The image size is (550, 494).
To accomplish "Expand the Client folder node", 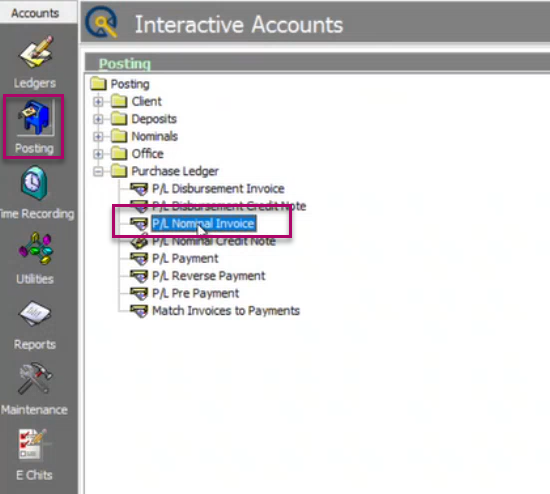I will [98, 102].
